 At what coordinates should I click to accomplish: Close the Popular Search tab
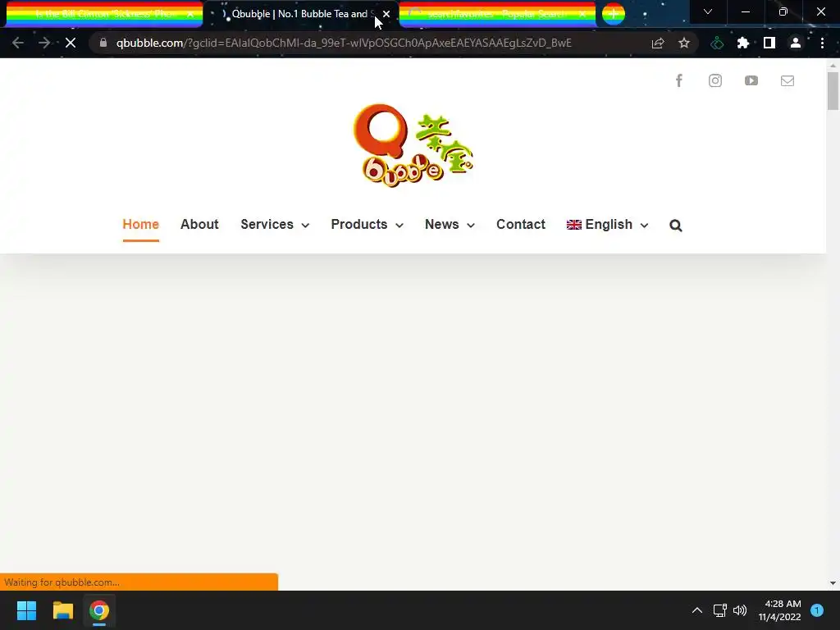tap(582, 14)
